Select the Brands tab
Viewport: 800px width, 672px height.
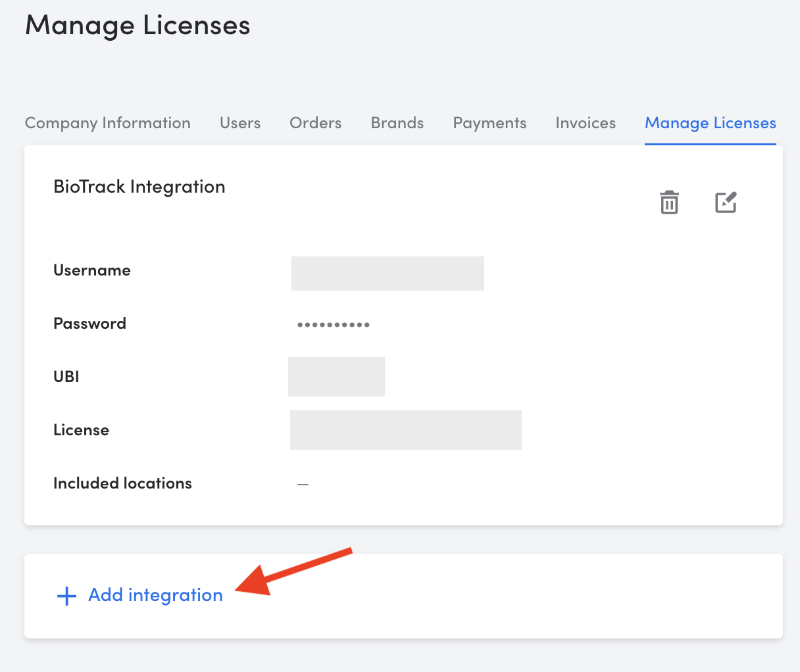(397, 123)
